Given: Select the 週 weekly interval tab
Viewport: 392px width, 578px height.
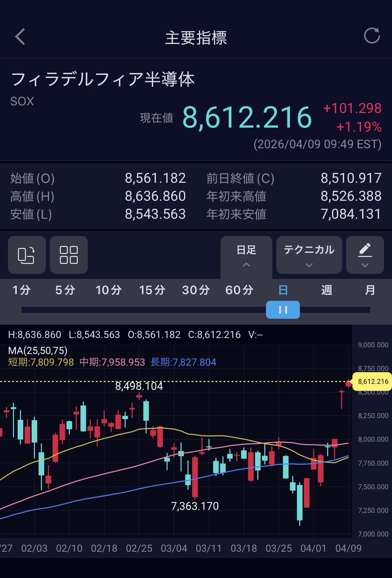Looking at the screenshot, I should [327, 290].
